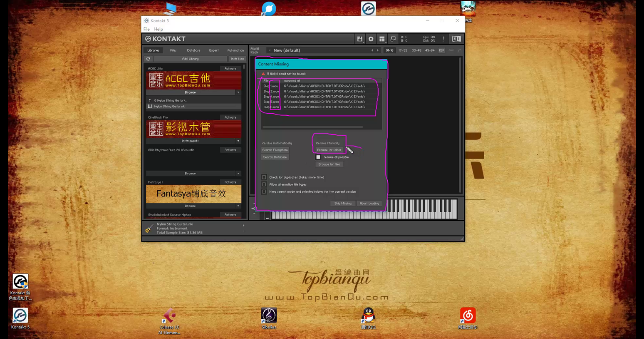Screen dimensions: 644x339
Task: Click the next multi arrow
Action: (x=378, y=50)
